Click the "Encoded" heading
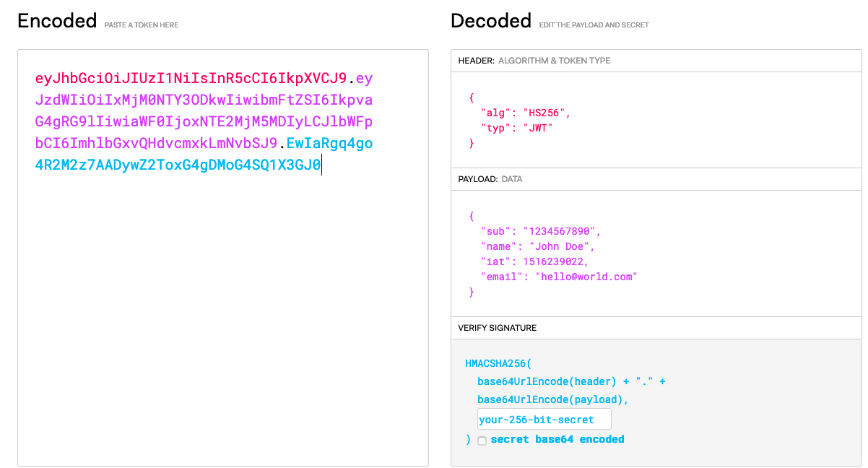 56,19
